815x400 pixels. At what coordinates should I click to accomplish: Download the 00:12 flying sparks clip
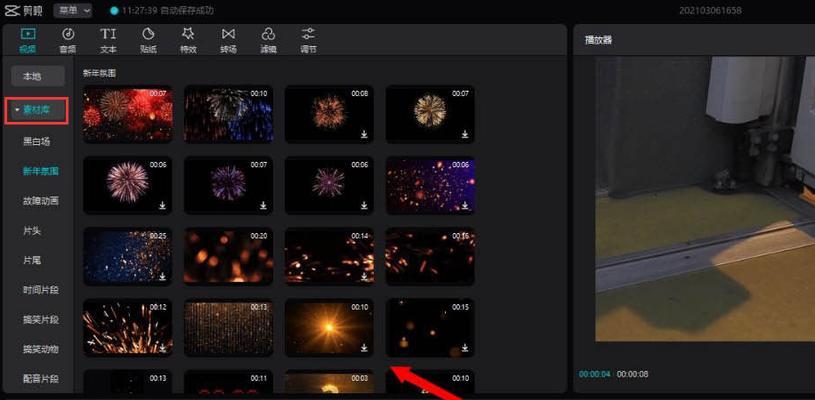(x=162, y=347)
